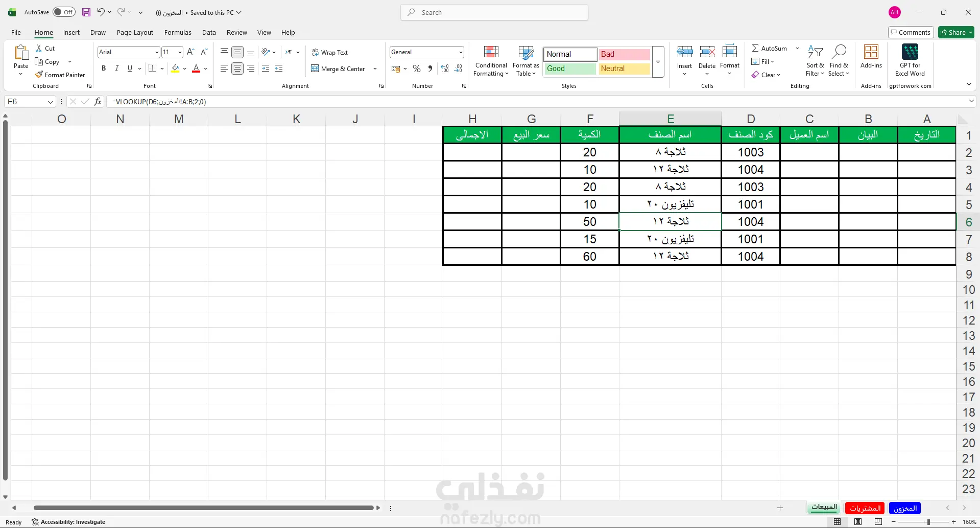Open the Clear dropdown in Editing group
Viewport: 980px width, 528px height.
(766, 75)
